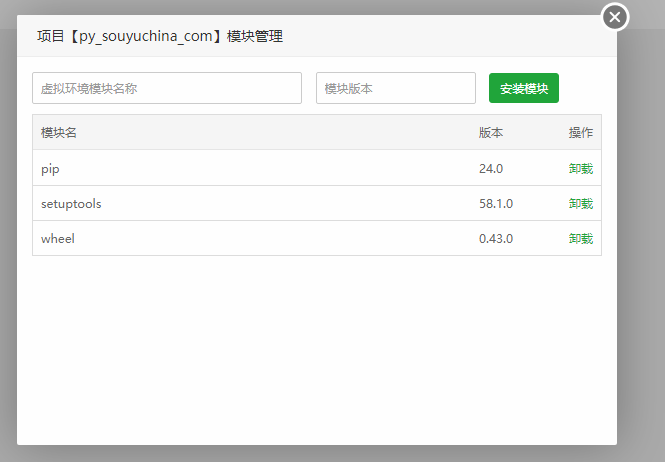The image size is (665, 462).
Task: Select the pip module name
Action: [x=50, y=169]
